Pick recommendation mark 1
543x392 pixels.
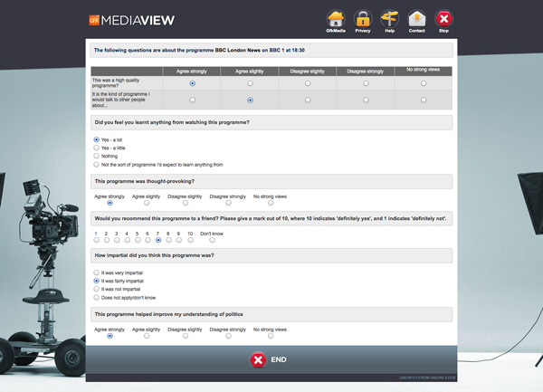(96, 240)
